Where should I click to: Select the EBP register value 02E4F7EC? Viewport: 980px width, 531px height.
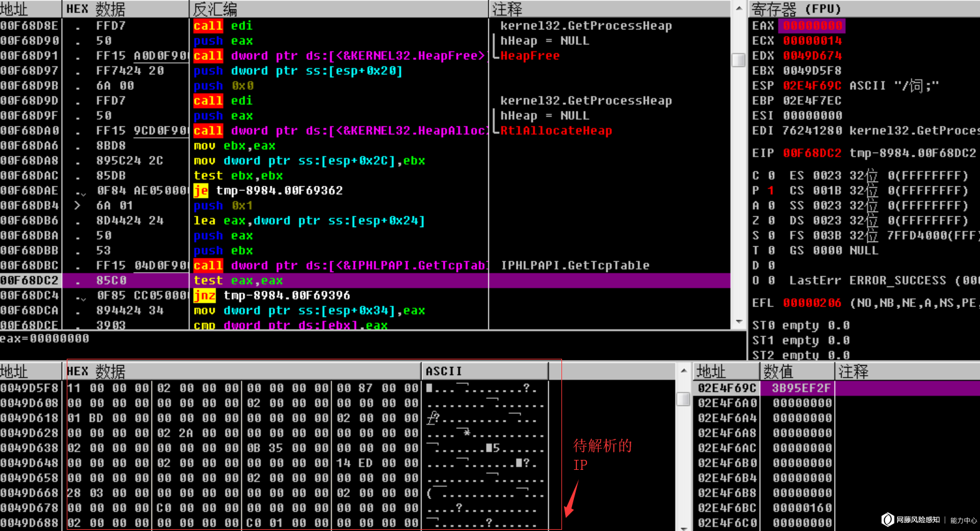pyautogui.click(x=812, y=100)
